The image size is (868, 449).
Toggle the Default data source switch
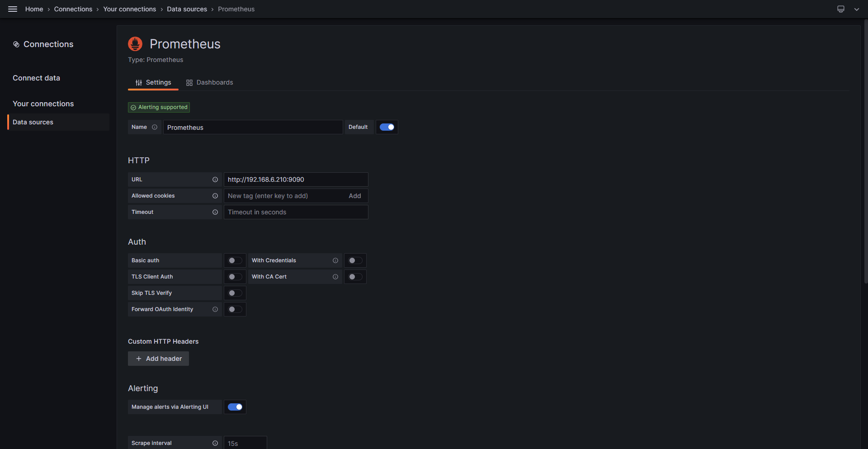click(x=387, y=127)
